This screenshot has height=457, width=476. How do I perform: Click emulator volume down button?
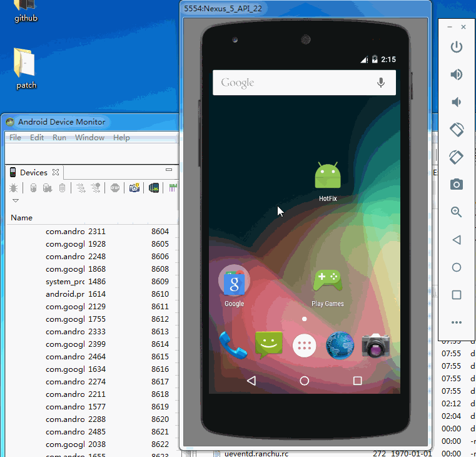(456, 102)
